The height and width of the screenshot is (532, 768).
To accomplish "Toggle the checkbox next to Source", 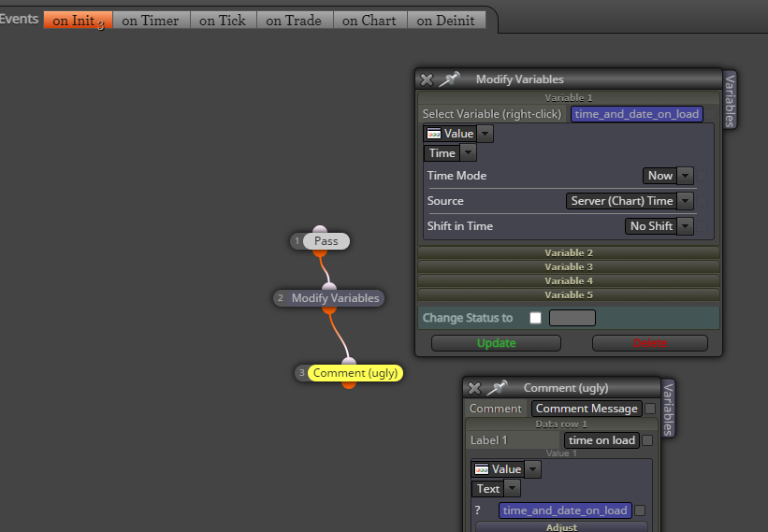I will tap(702, 201).
